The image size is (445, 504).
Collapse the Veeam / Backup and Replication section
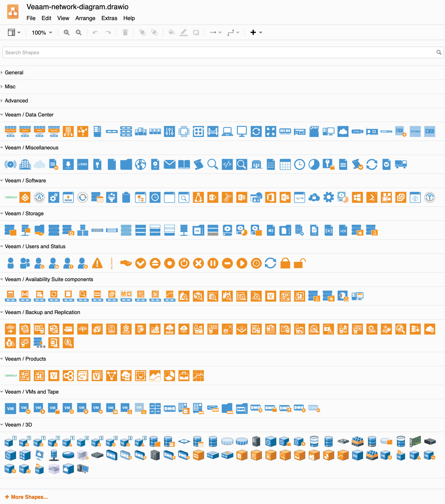coord(3,312)
